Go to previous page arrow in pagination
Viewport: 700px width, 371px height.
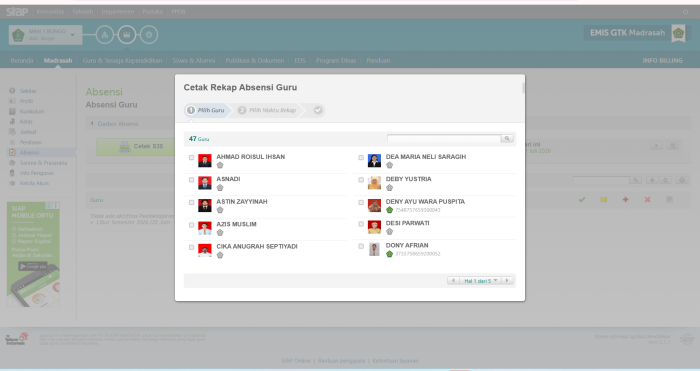tap(454, 280)
